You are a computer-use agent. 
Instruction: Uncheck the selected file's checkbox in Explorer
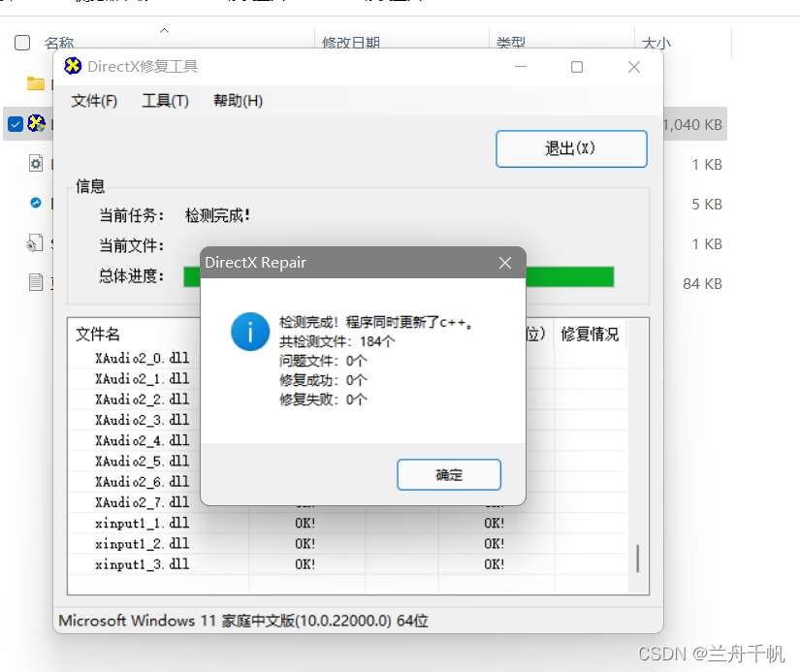16,124
